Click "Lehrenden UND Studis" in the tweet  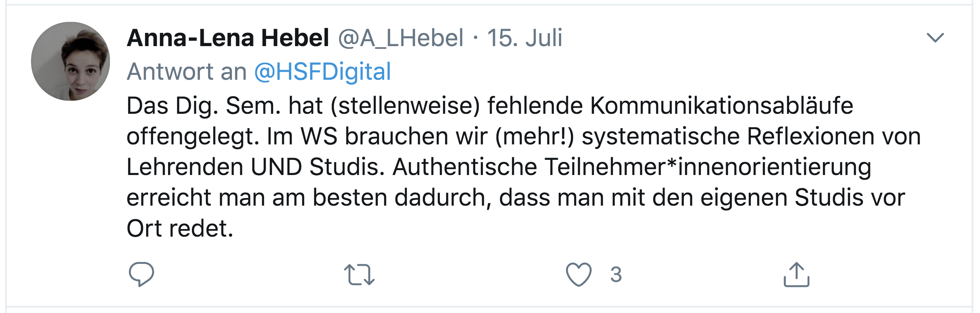point(255,167)
